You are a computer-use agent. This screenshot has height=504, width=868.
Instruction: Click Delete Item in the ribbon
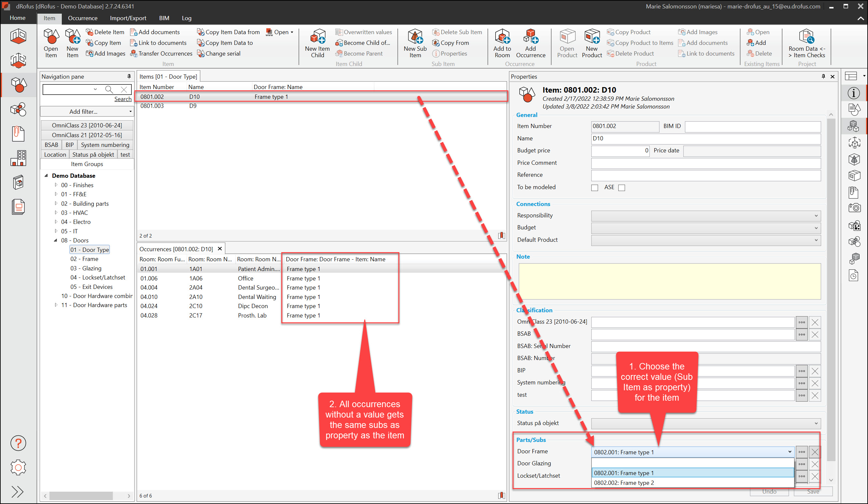pyautogui.click(x=105, y=32)
